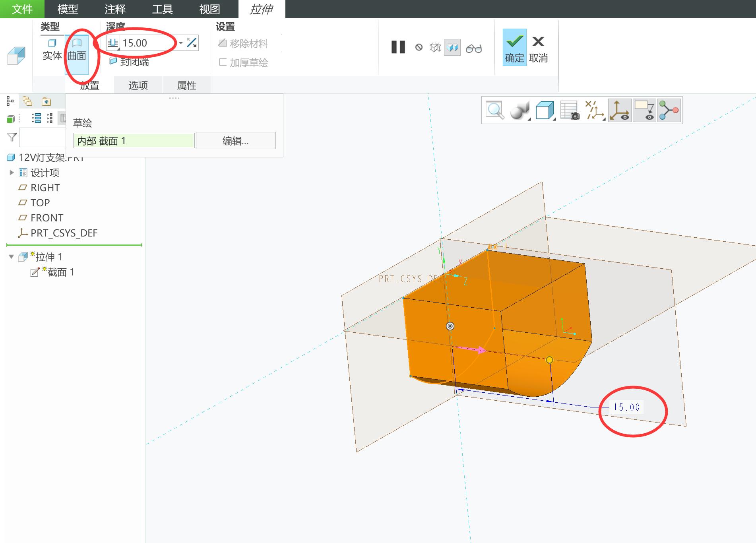The image size is (756, 543).
Task: Toggle the 移除材料 remove material option
Action: (x=243, y=43)
